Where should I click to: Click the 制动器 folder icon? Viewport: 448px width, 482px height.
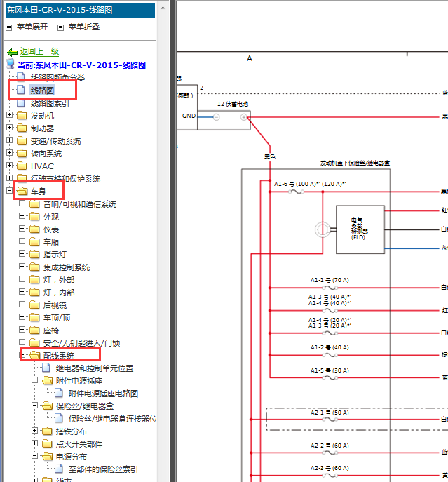(x=22, y=128)
